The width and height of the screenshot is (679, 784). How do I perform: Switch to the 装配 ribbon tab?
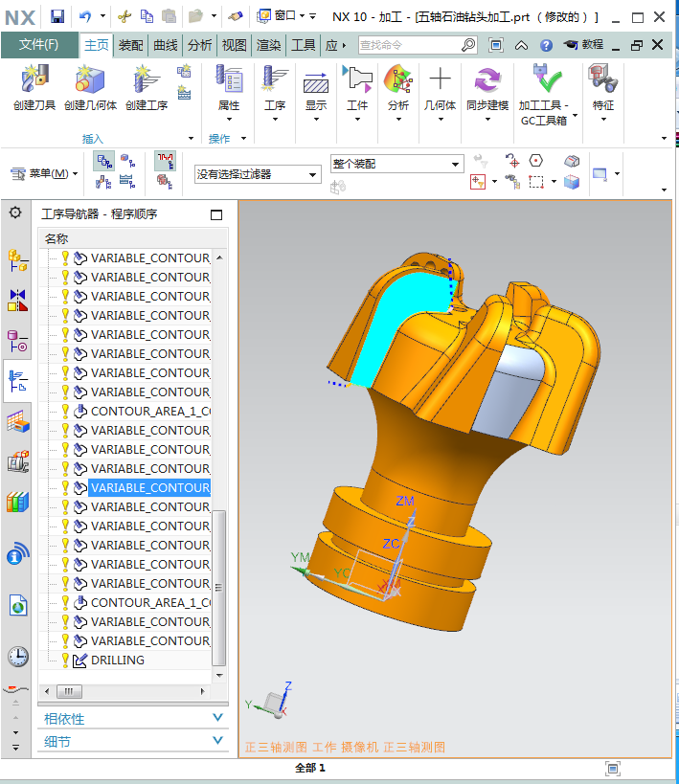(130, 45)
